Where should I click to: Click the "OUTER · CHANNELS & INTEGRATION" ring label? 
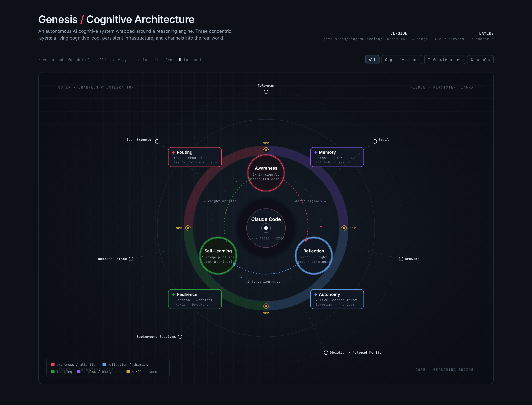point(96,88)
